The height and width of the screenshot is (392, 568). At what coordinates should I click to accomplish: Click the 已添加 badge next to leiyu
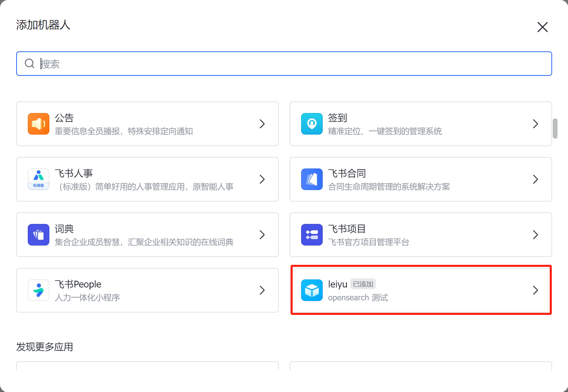363,284
